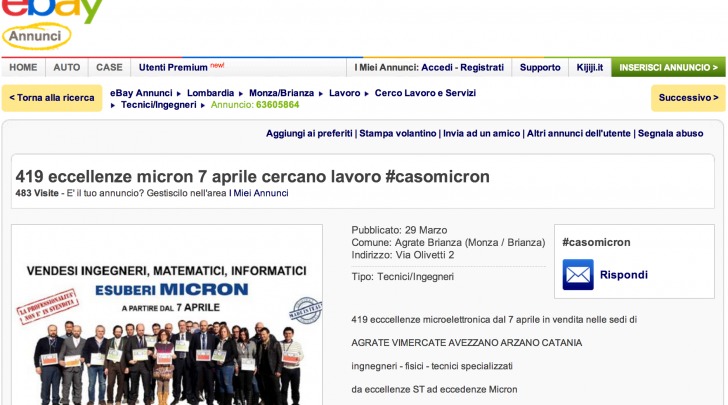The height and width of the screenshot is (405, 728).
Task: Click Tipo: Tecnici/Ingegneri text
Action: pyautogui.click(x=403, y=277)
